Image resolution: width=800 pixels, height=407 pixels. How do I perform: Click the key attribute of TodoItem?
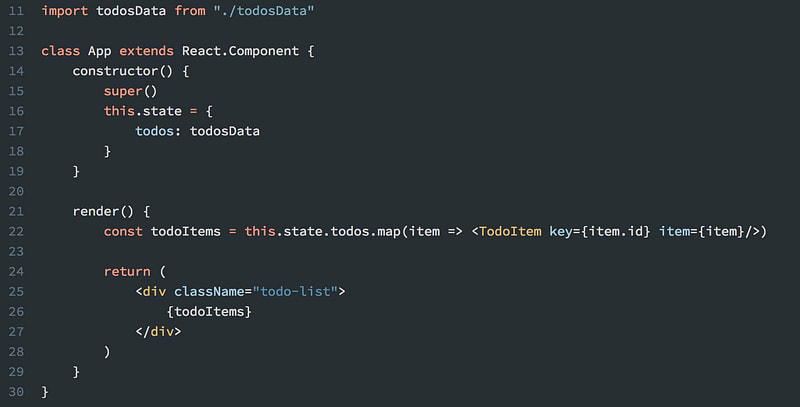tap(561, 232)
